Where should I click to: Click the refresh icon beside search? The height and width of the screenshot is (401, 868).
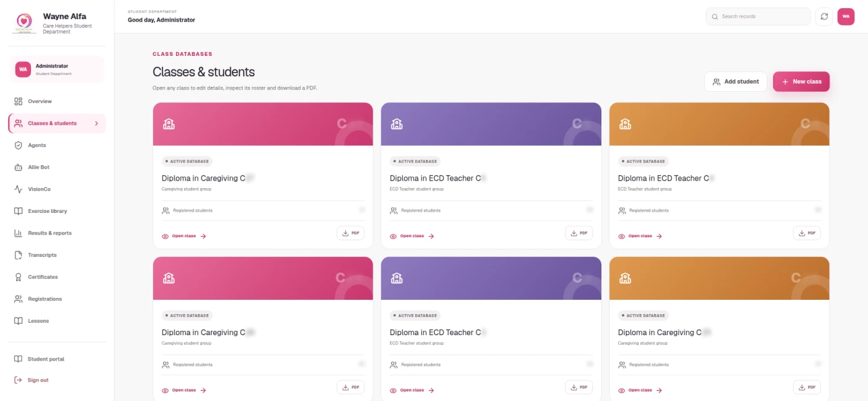pyautogui.click(x=824, y=17)
